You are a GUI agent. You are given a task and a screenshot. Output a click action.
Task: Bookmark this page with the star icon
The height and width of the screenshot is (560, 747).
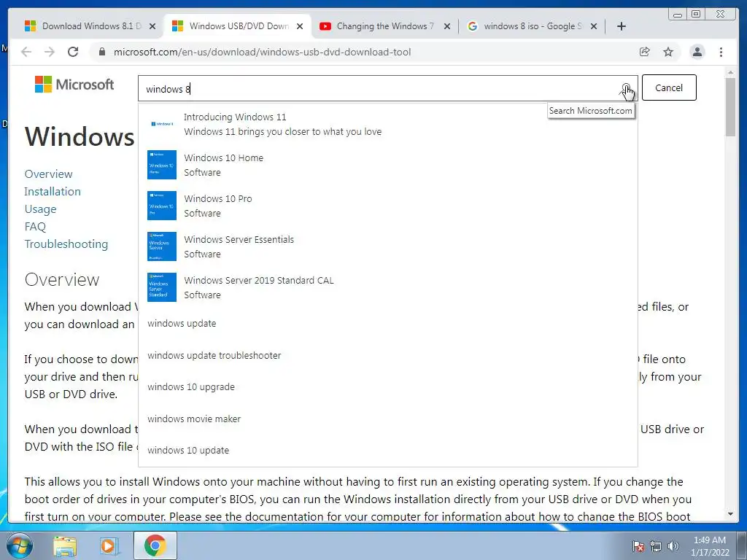[668, 52]
